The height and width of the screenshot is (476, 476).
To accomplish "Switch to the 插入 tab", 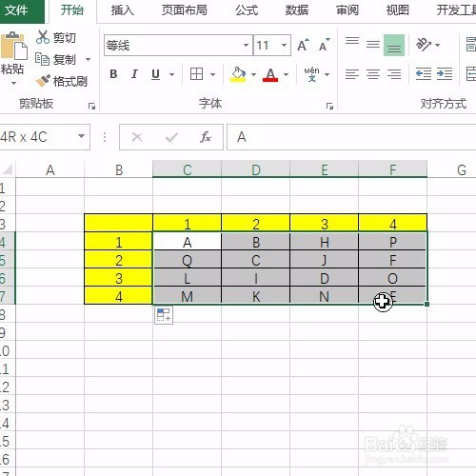I will [122, 10].
